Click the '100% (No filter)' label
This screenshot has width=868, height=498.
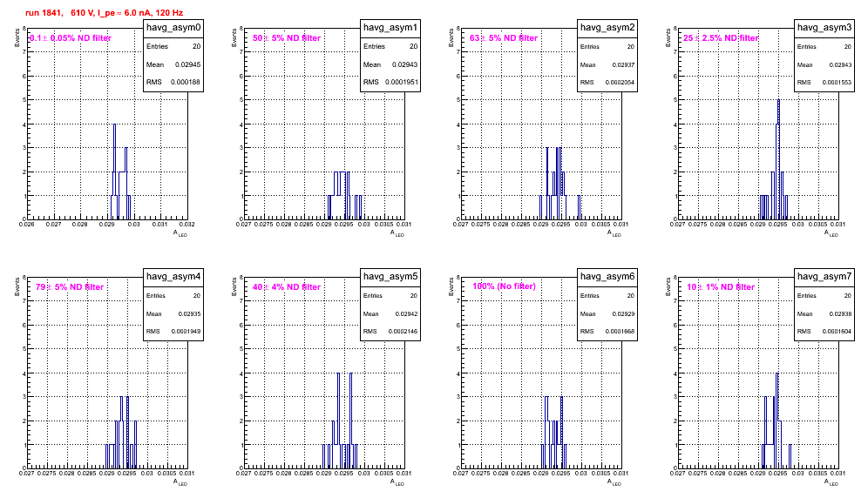pos(504,286)
